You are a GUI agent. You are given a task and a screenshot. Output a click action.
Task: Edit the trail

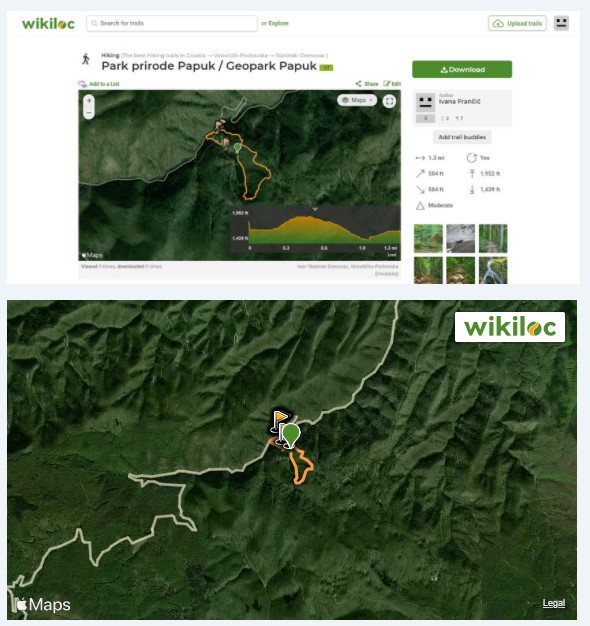pyautogui.click(x=392, y=83)
